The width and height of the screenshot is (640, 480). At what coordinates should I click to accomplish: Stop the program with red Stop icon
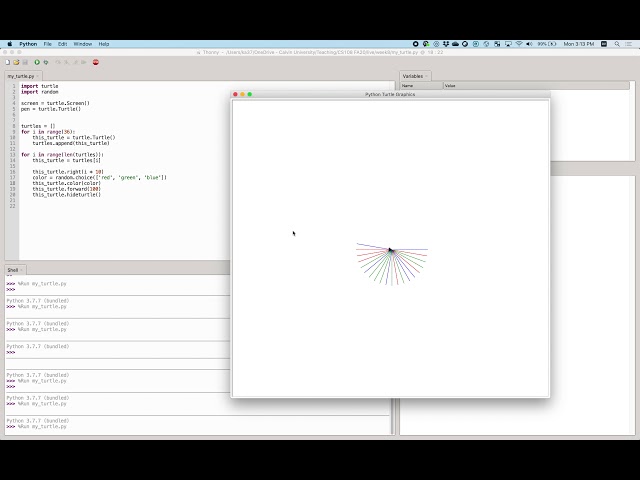pos(96,62)
